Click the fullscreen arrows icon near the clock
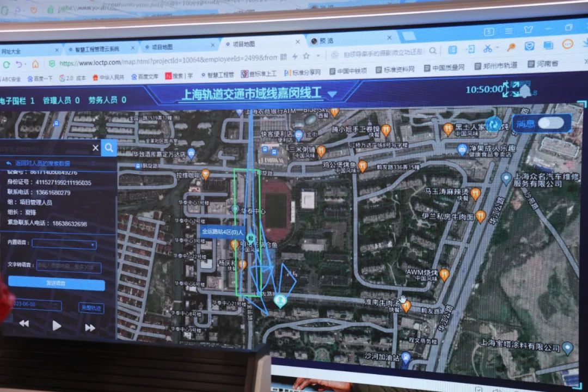Screen dimensions: 588x392 (x=511, y=89)
